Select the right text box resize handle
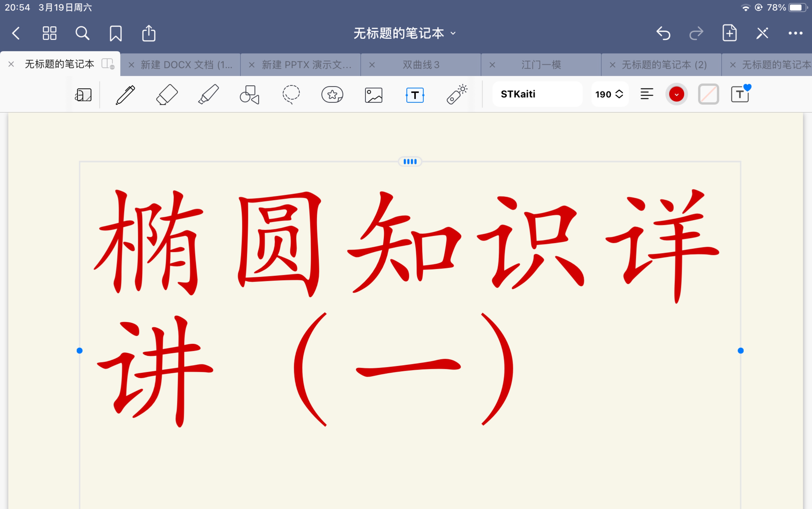The height and width of the screenshot is (509, 812). pyautogui.click(x=741, y=351)
